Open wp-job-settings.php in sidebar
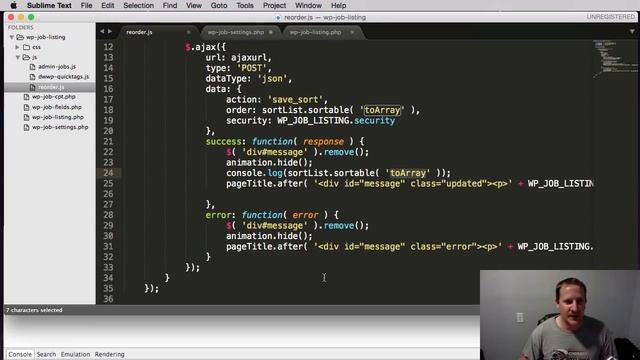Image resolution: width=640 pixels, height=360 pixels. 60,127
